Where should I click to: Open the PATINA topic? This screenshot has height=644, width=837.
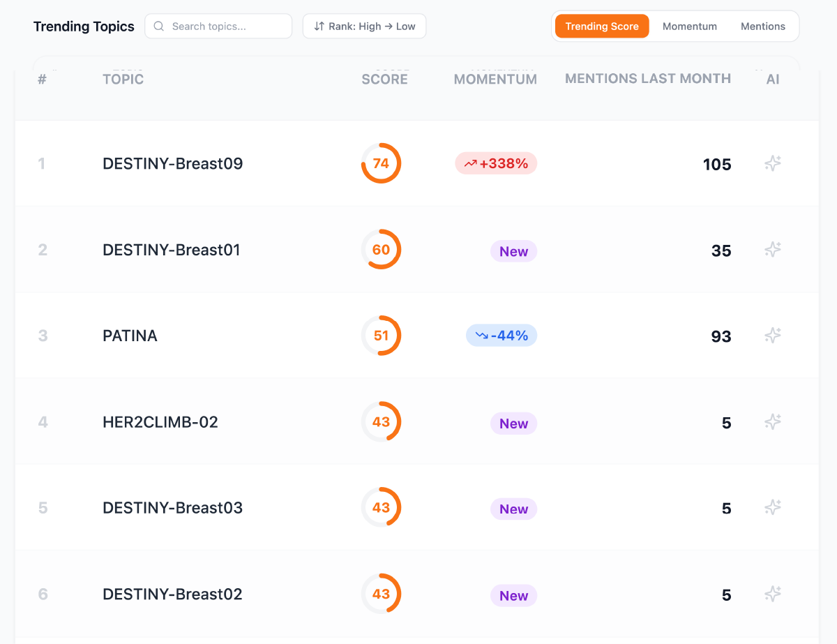(130, 336)
